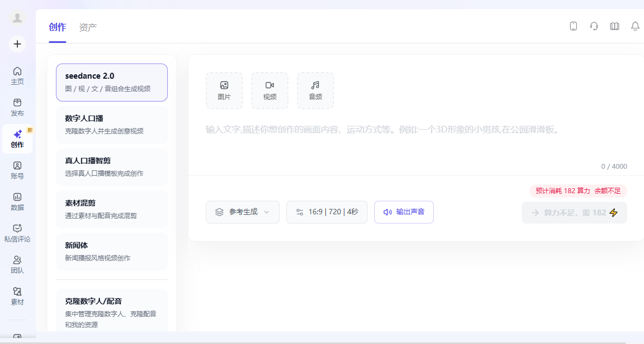The height and width of the screenshot is (344, 644).
Task: Open 私信评论 messages section in sidebar
Action: [x=17, y=233]
